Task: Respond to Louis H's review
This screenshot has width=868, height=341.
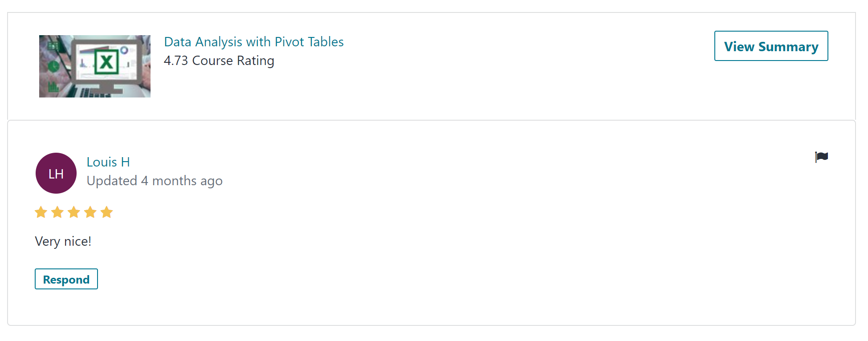Action: [x=66, y=279]
